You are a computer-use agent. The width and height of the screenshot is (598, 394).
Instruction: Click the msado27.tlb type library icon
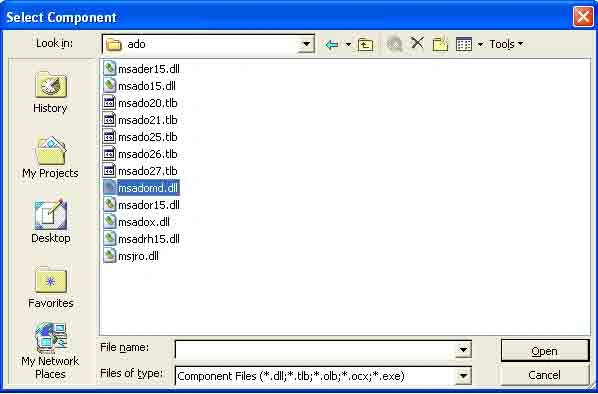point(109,170)
